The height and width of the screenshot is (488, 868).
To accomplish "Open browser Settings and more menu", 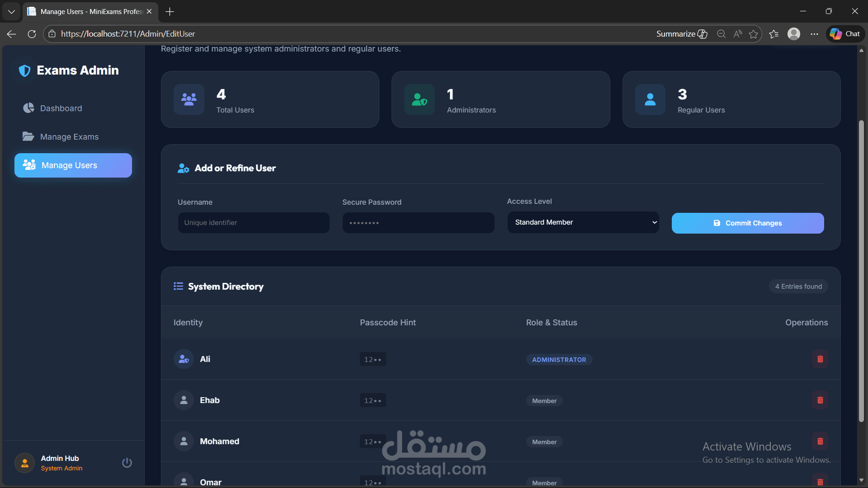I will (x=814, y=34).
